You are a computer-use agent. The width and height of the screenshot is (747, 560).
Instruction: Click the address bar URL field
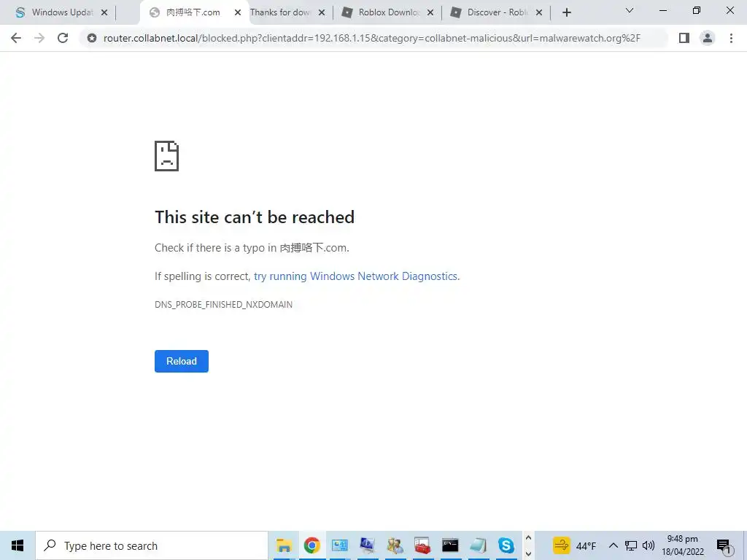(371, 38)
